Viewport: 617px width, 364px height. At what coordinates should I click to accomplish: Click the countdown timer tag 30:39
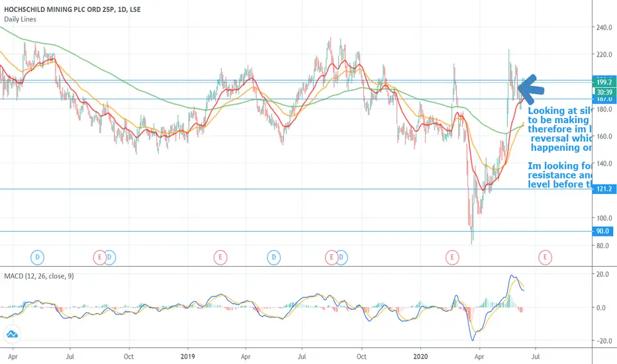pyautogui.click(x=604, y=92)
